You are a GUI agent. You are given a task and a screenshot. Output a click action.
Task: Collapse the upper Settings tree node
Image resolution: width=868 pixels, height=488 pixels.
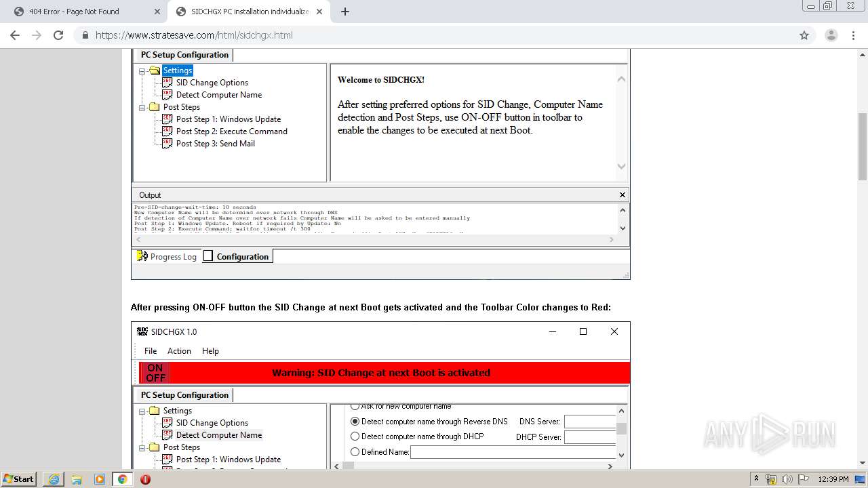coord(142,70)
